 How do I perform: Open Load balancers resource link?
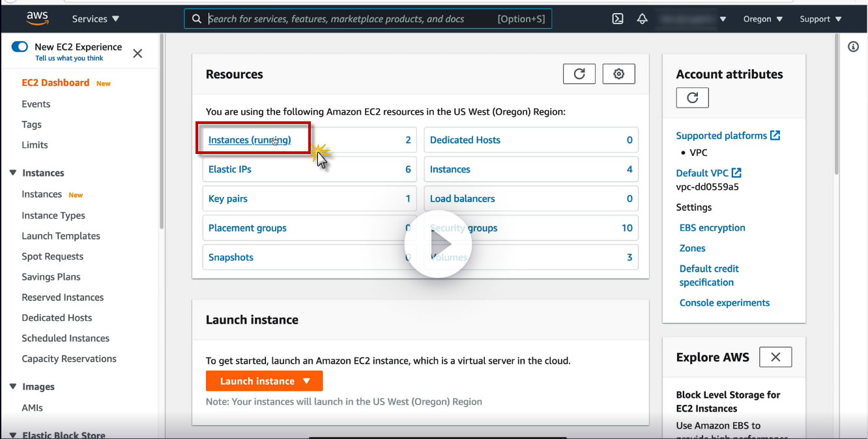click(463, 198)
